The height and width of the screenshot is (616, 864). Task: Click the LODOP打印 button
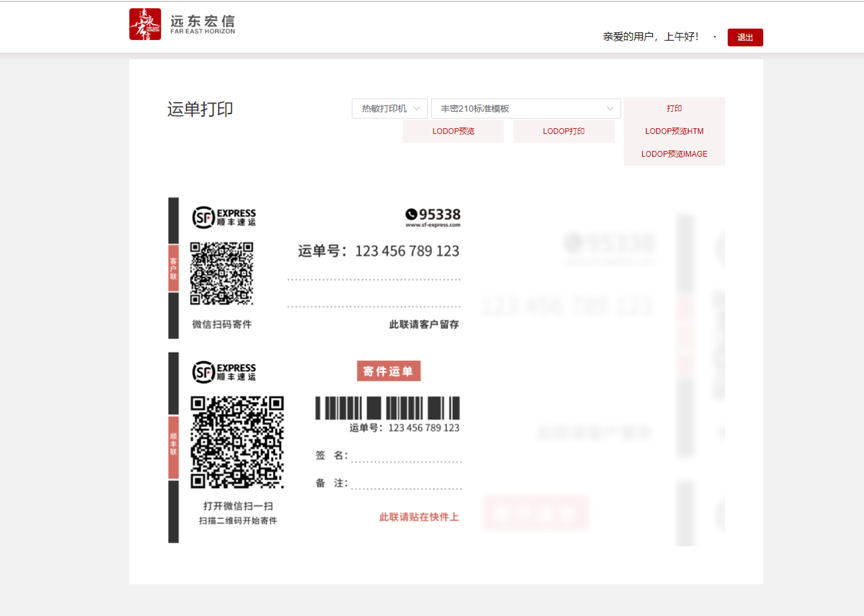(x=564, y=131)
